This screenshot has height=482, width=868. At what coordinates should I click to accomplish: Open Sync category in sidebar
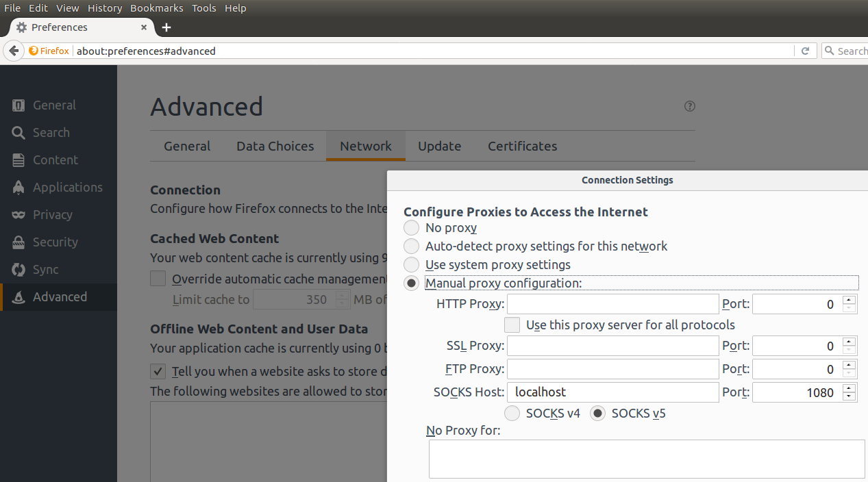(x=45, y=270)
